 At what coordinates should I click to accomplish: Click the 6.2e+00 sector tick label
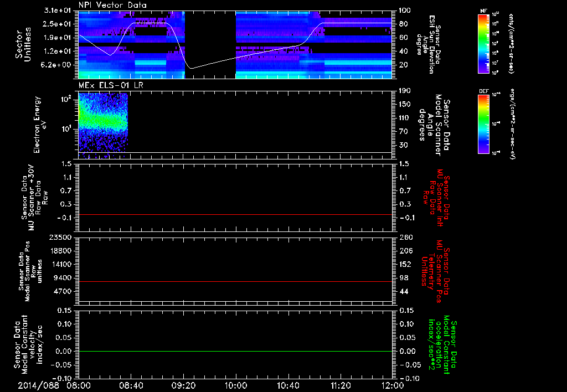pyautogui.click(x=57, y=65)
